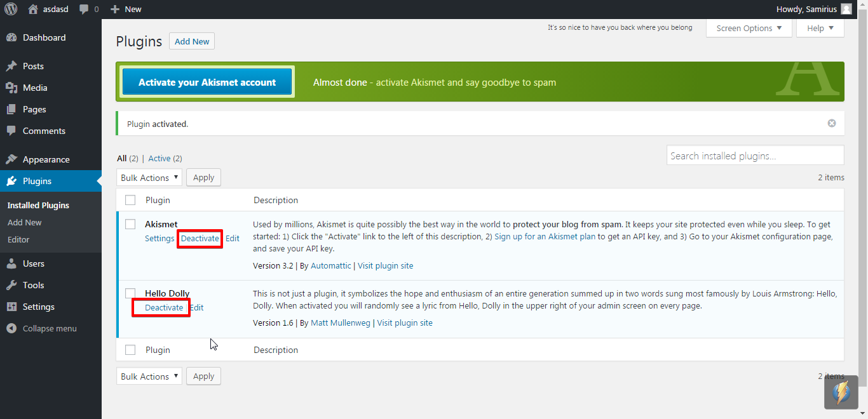Open the Automattic author link
The image size is (868, 419).
point(331,265)
